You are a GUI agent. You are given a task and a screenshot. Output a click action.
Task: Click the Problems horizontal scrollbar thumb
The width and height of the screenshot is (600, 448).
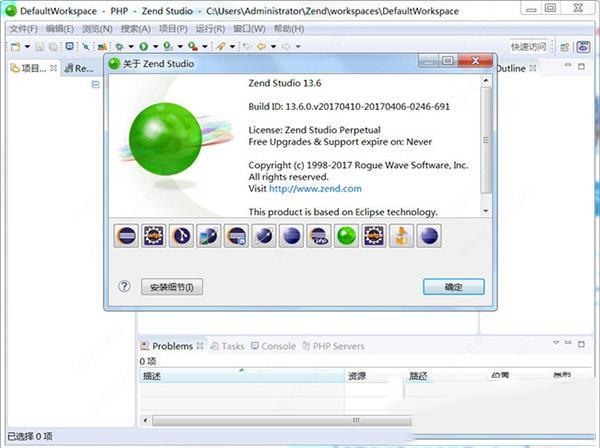click(282, 421)
